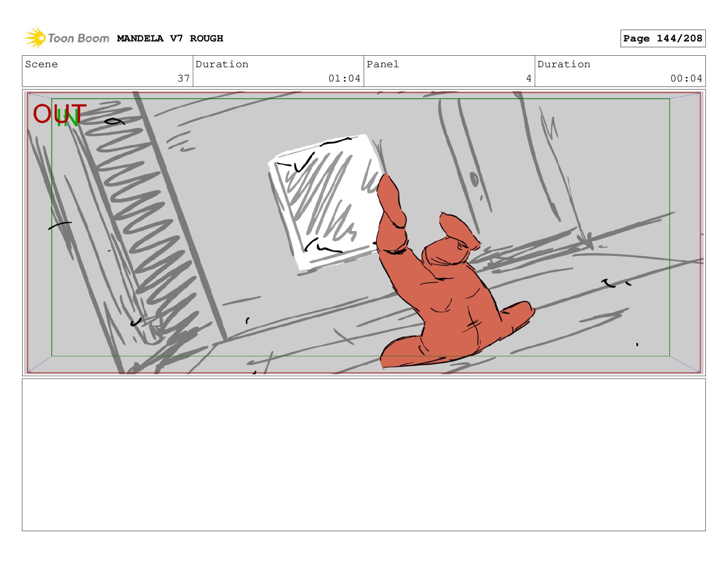Click the 'Page 144/208' page indicator
The height and width of the screenshot is (564, 728).
pos(663,39)
